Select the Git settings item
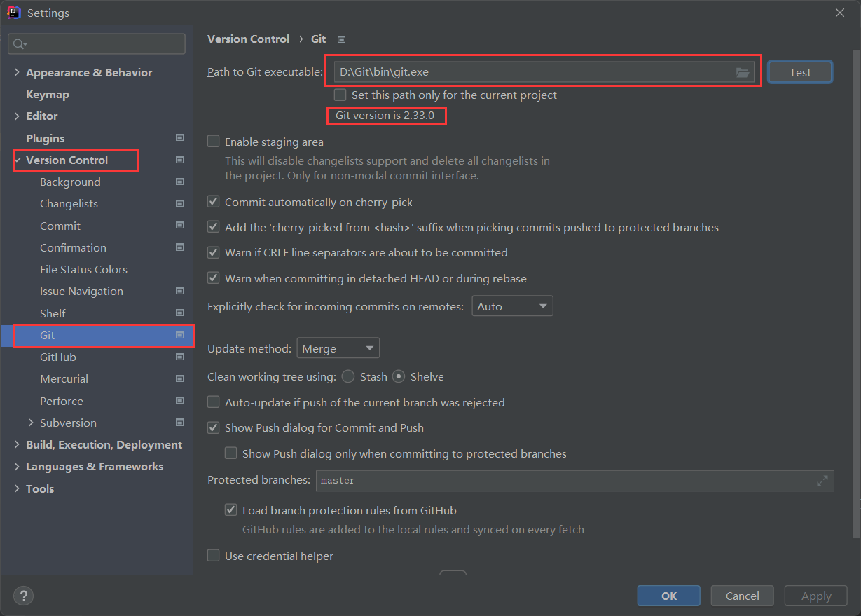The height and width of the screenshot is (616, 861). tap(97, 335)
